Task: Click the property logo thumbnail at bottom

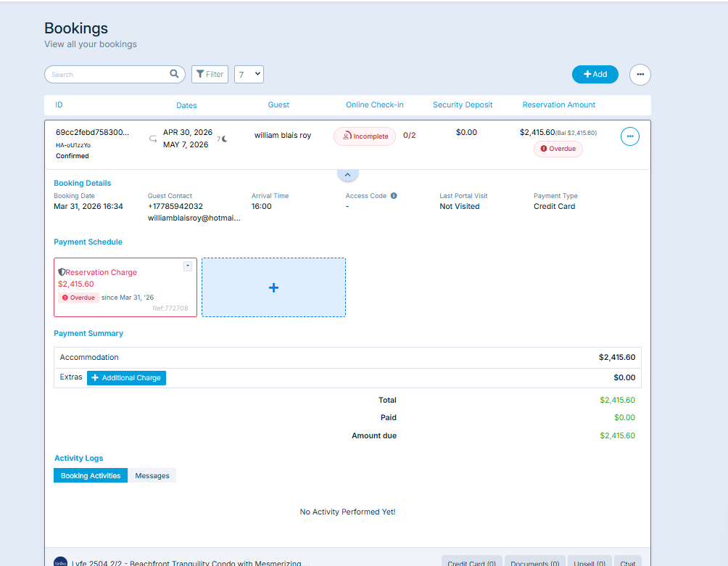Action: [61, 562]
